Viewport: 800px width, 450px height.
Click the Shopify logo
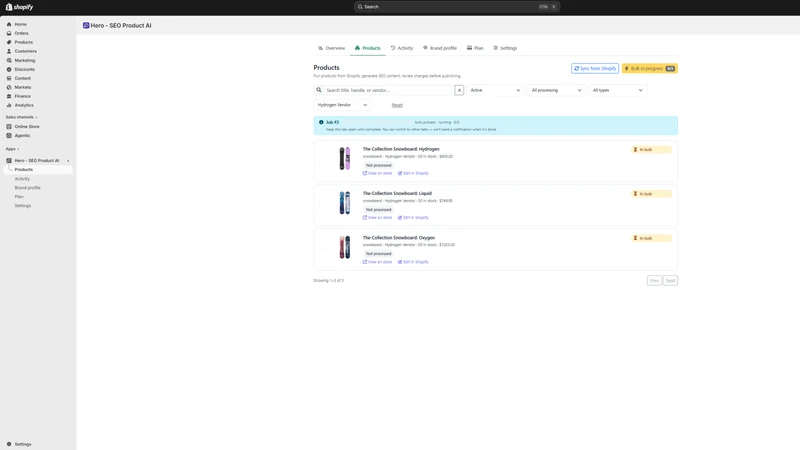click(x=19, y=7)
